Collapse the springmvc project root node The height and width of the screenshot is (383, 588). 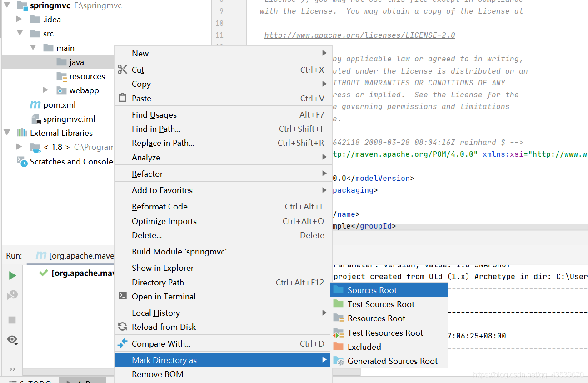[7, 5]
